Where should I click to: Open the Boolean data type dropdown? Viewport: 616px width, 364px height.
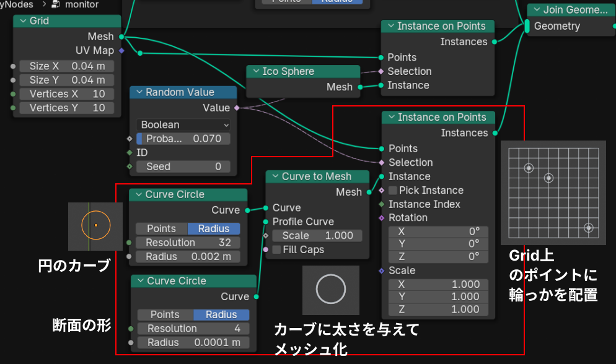coord(183,124)
